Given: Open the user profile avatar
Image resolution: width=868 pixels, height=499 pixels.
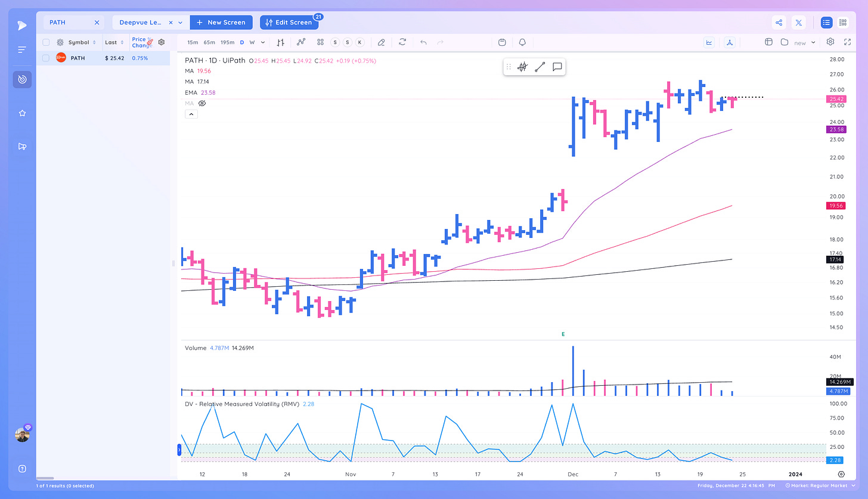Looking at the screenshot, I should (22, 435).
